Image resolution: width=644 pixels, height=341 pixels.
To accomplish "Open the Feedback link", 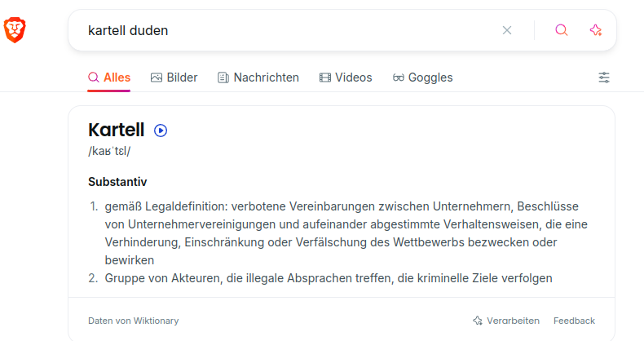I will [x=574, y=321].
